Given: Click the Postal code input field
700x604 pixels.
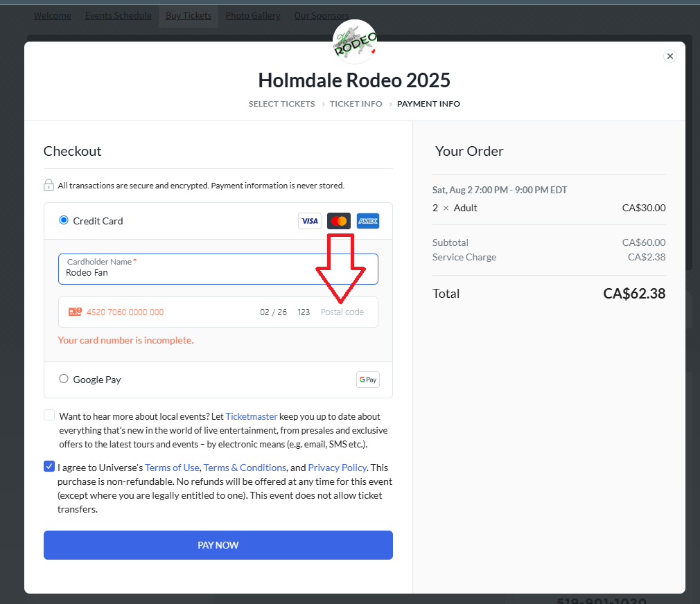Looking at the screenshot, I should tap(342, 312).
